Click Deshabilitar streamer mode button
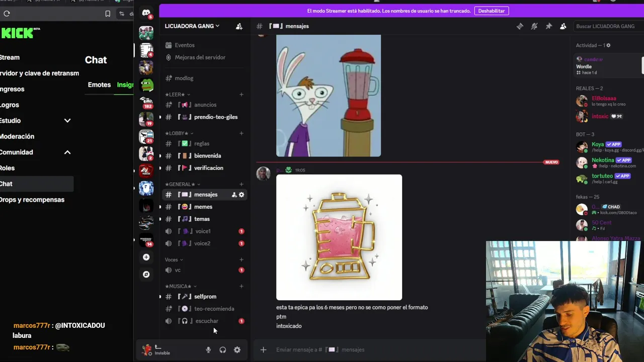 [492, 11]
